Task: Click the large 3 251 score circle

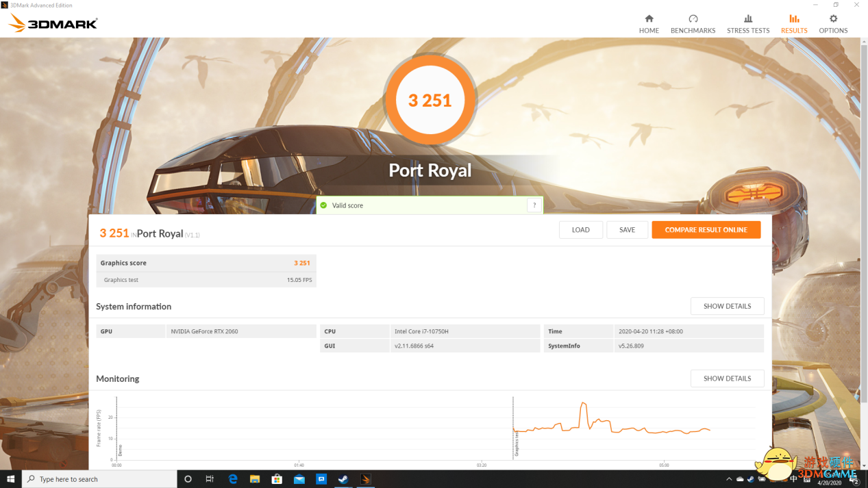Action: pyautogui.click(x=430, y=100)
